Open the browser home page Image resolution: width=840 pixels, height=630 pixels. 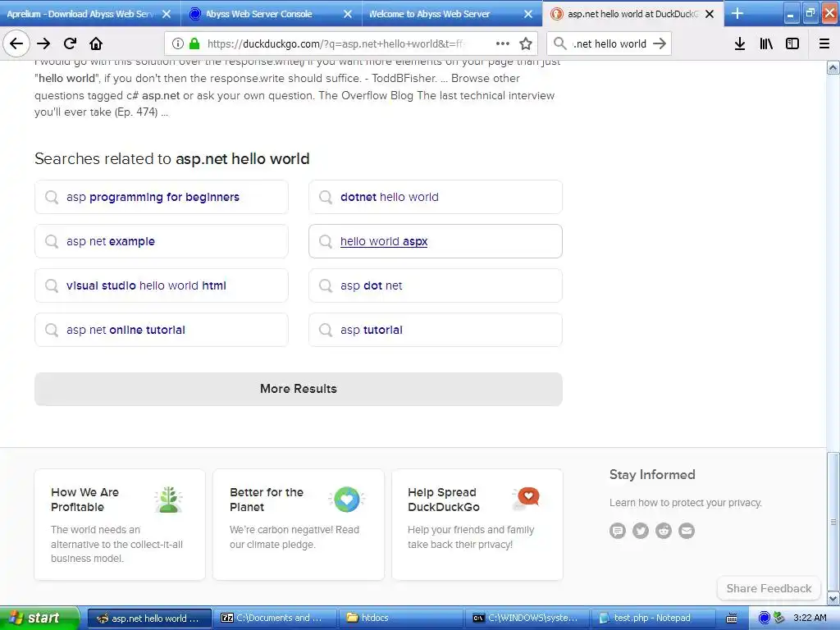pyautogui.click(x=96, y=43)
